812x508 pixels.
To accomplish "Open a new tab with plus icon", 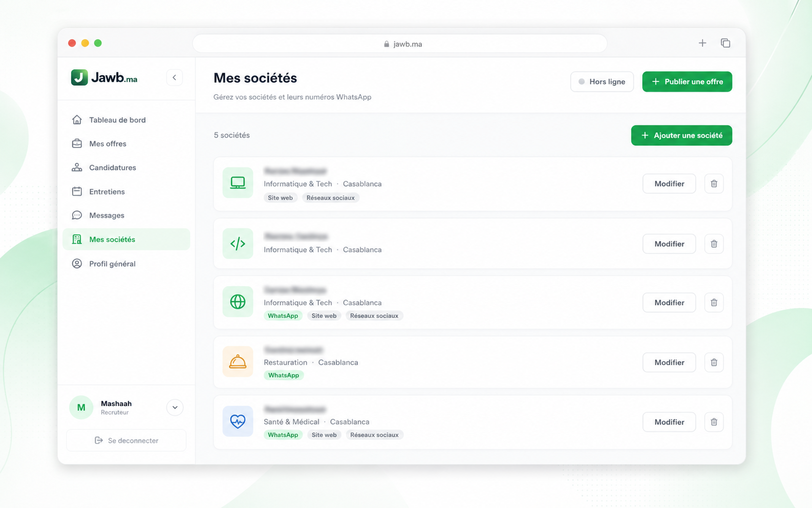I will coord(702,43).
